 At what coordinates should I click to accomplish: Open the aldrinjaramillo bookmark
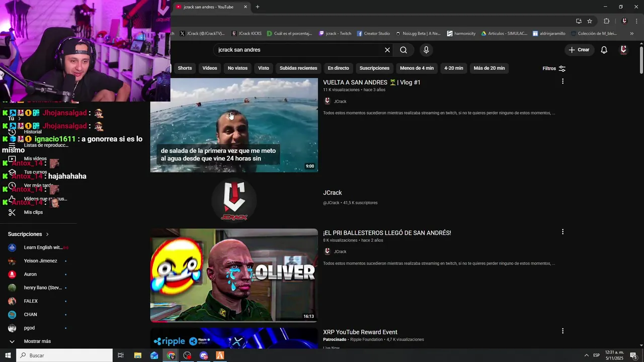point(549,34)
